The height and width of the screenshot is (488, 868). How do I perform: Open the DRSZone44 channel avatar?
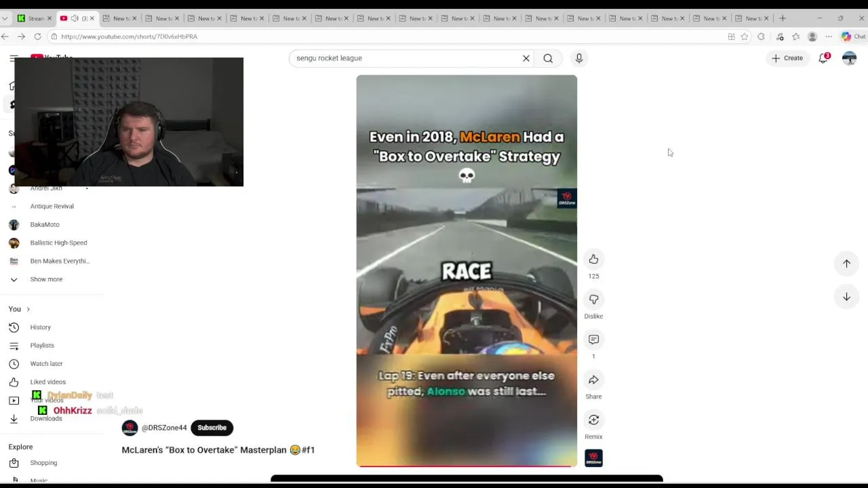[130, 428]
